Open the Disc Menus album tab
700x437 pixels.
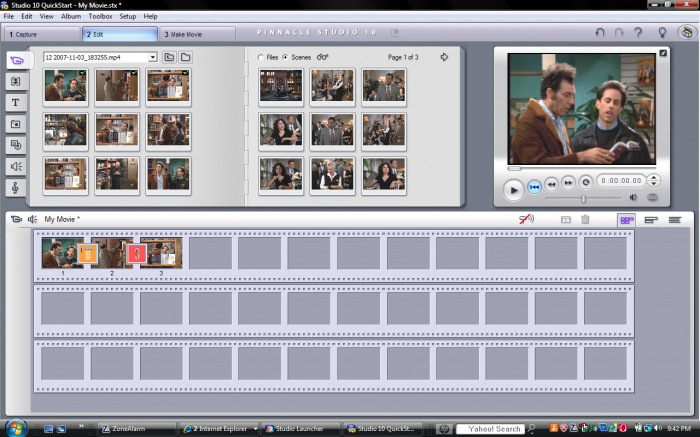(16, 146)
